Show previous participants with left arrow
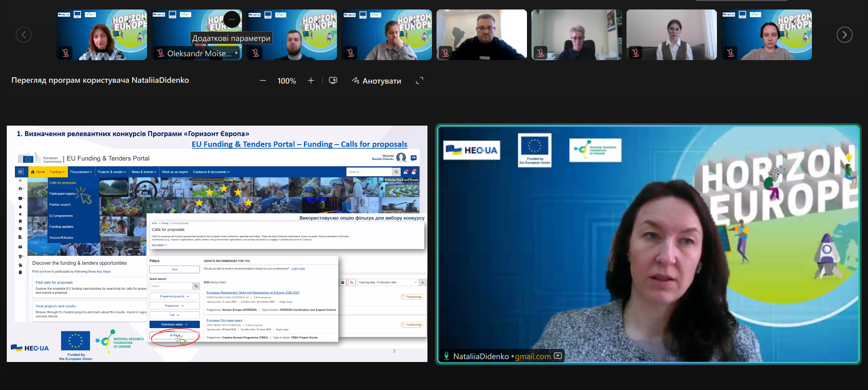The width and height of the screenshot is (868, 390). pyautogui.click(x=24, y=35)
